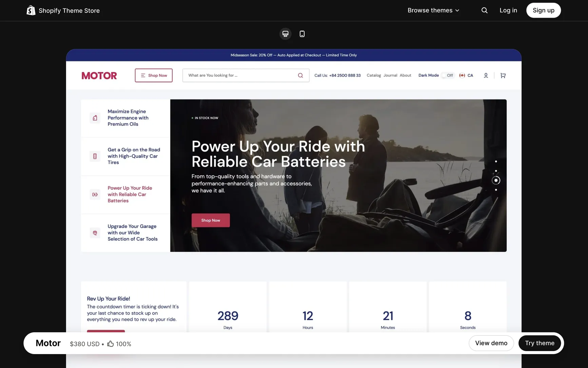This screenshot has width=588, height=368.
Task: Select Power Up Your Ride sidebar tab
Action: pyautogui.click(x=125, y=195)
